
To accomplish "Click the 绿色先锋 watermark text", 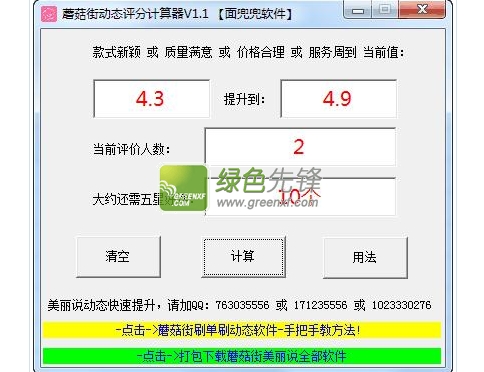I will point(268,181).
